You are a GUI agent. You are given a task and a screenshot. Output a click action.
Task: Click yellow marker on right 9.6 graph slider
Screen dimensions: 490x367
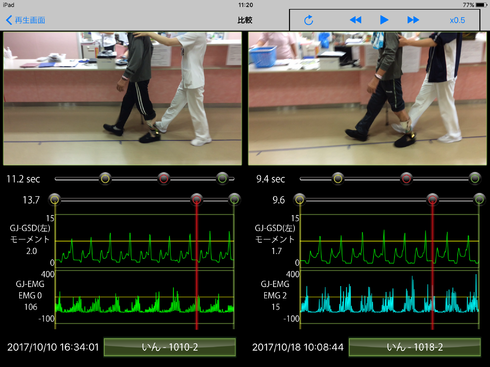click(x=300, y=200)
